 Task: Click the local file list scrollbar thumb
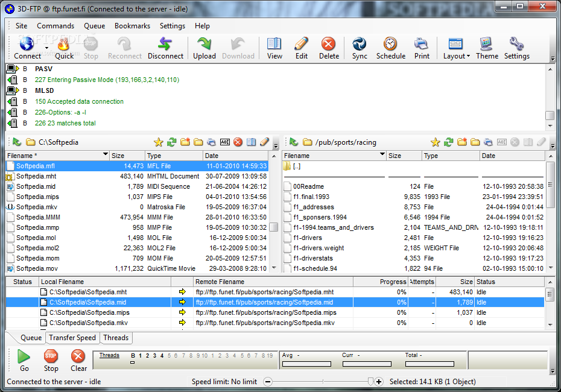[274, 227]
